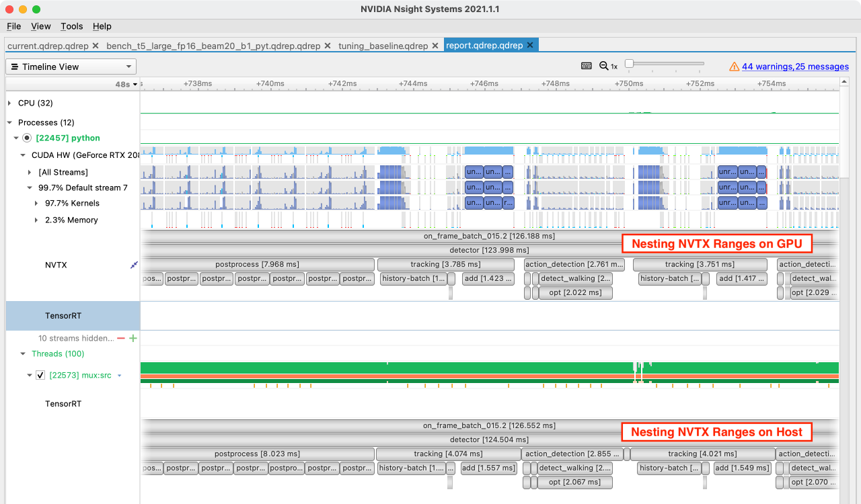Viewport: 861px width, 504px height.
Task: Click the NVTX row pin icon
Action: [134, 265]
